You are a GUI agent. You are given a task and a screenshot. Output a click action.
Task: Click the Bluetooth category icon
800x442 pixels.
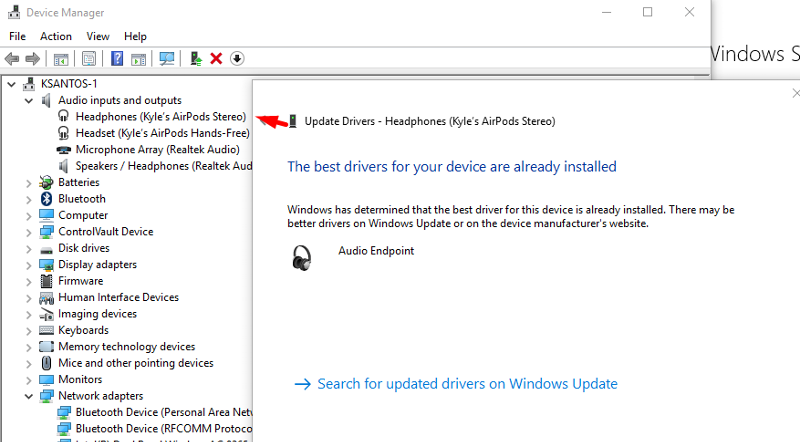pyautogui.click(x=46, y=199)
